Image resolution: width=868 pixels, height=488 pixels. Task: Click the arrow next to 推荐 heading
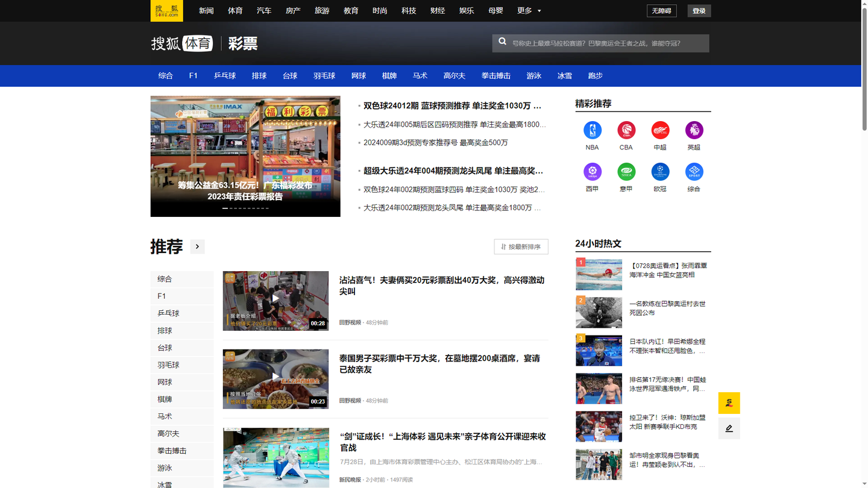point(197,246)
